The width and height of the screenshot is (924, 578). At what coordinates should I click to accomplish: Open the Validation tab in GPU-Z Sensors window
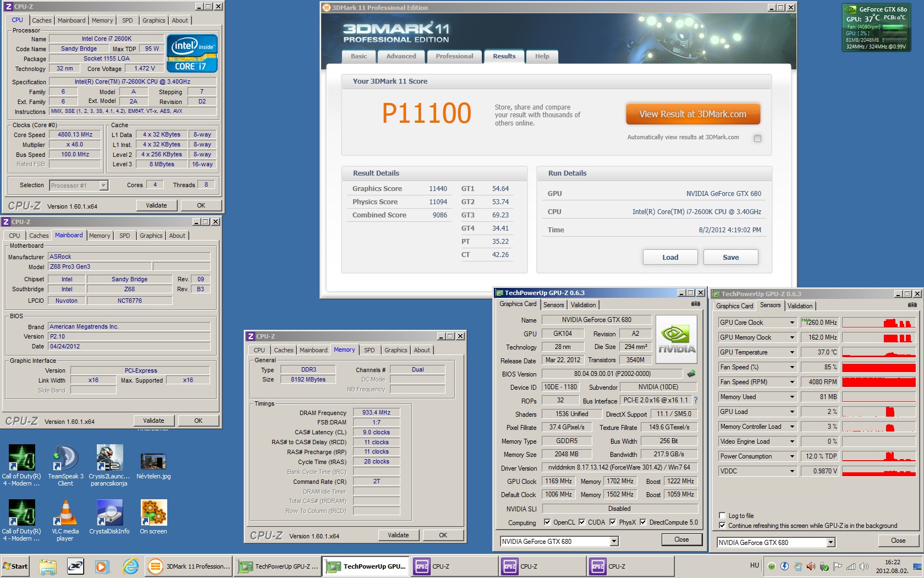pos(800,306)
